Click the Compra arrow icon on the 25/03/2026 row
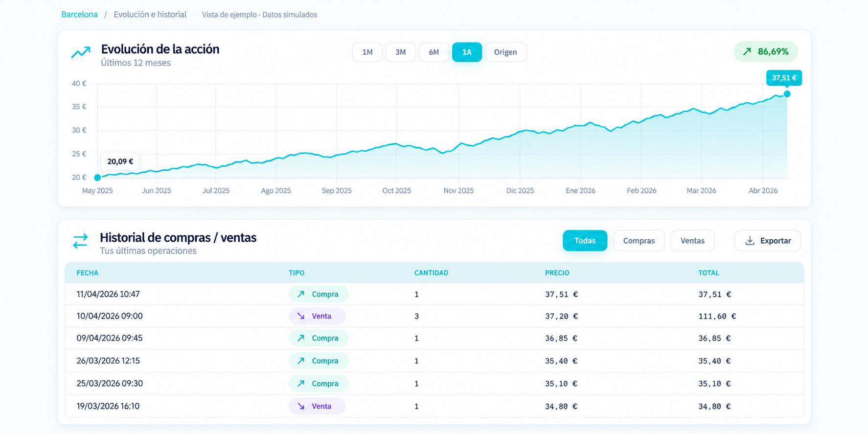The image size is (868, 434). point(301,384)
